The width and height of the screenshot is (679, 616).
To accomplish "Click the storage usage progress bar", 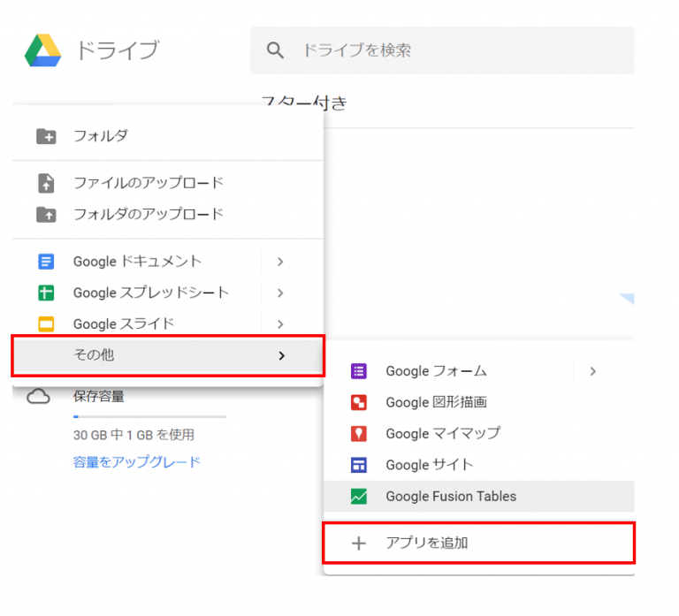I will [x=149, y=417].
